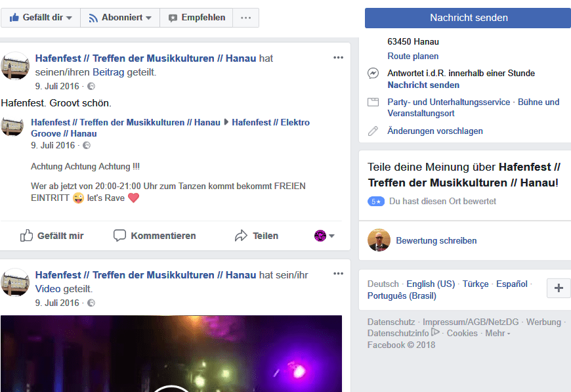The image size is (571, 392).
Task: Click the Messenger icon next to response time
Action: point(373,74)
